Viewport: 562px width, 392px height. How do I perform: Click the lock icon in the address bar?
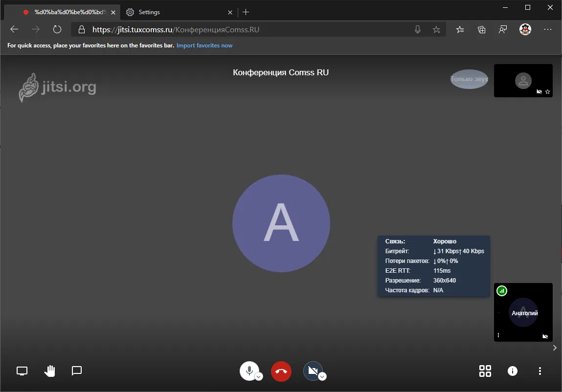click(x=82, y=29)
